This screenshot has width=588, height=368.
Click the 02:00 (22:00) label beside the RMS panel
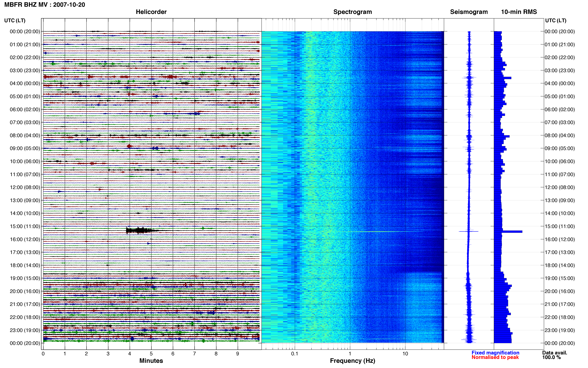pyautogui.click(x=560, y=57)
